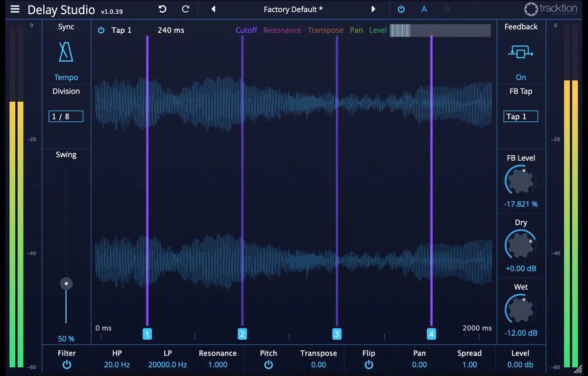Click the redo arrow icon

click(x=185, y=9)
